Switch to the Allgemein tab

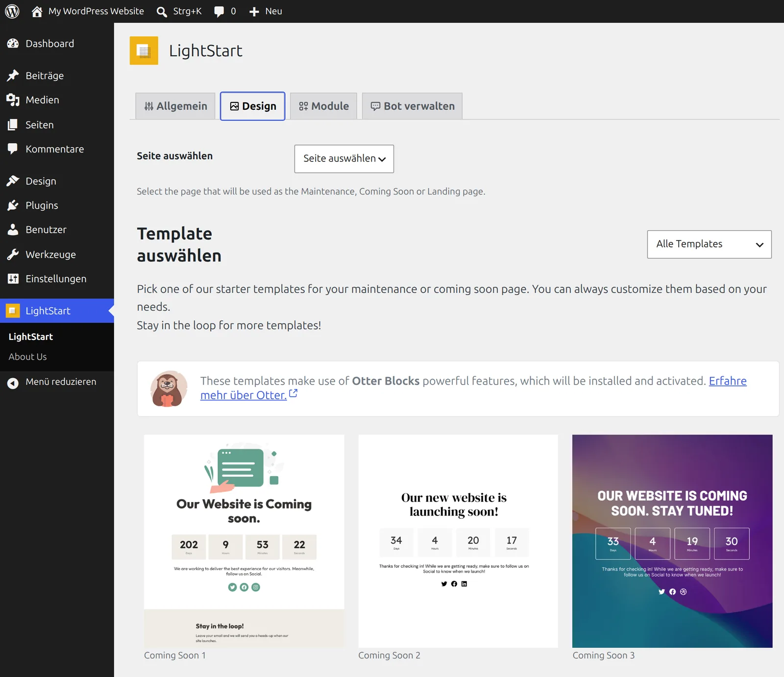pyautogui.click(x=175, y=106)
